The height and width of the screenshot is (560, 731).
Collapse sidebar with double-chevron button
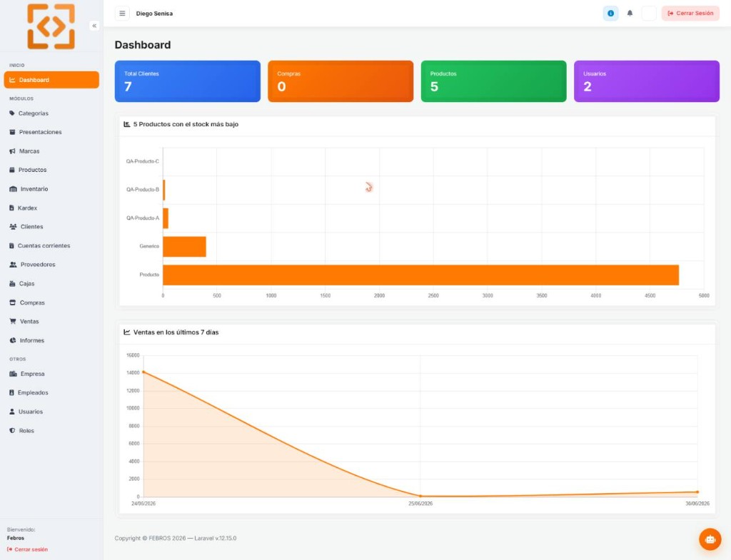click(x=94, y=26)
